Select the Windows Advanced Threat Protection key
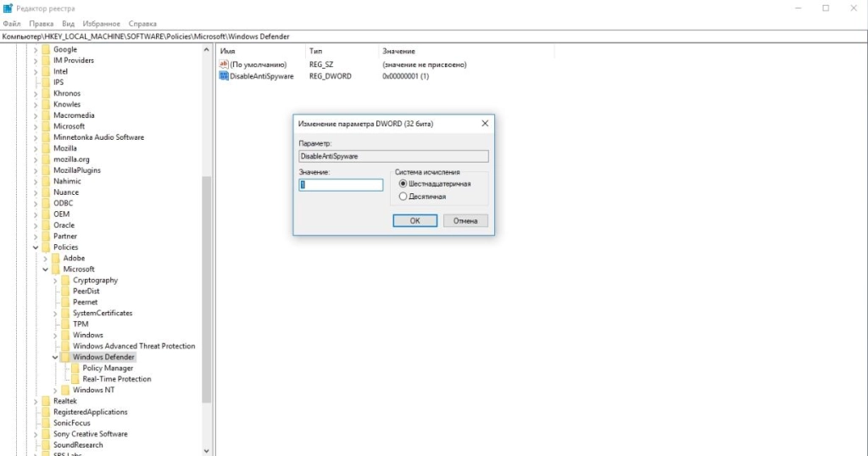Image resolution: width=868 pixels, height=456 pixels. 134,346
